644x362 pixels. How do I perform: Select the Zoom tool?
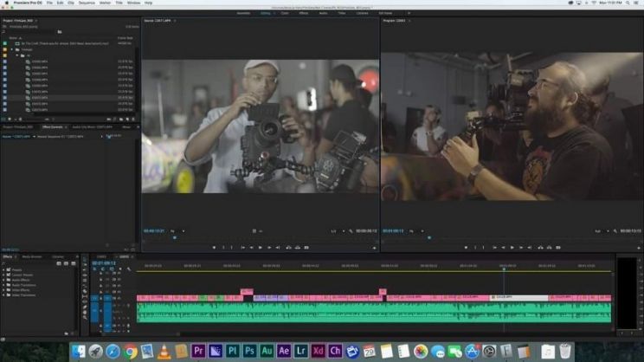point(85,318)
